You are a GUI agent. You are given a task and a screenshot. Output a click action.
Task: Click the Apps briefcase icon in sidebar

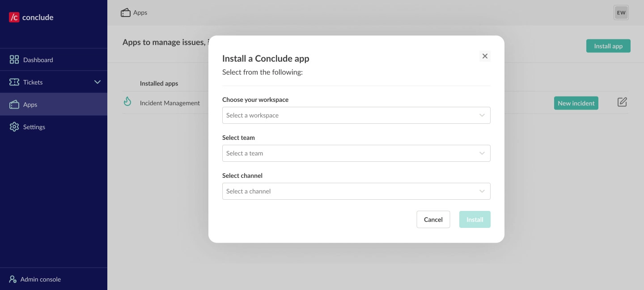coord(14,105)
